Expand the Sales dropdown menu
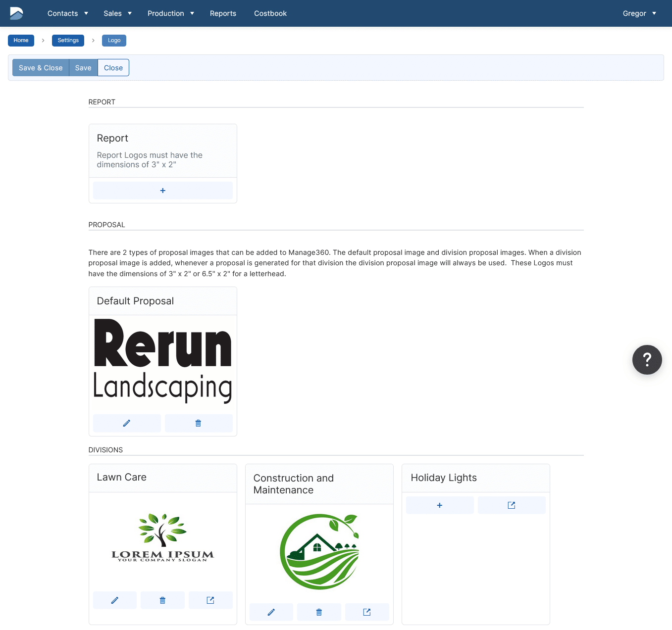Image resolution: width=672 pixels, height=630 pixels. [118, 13]
